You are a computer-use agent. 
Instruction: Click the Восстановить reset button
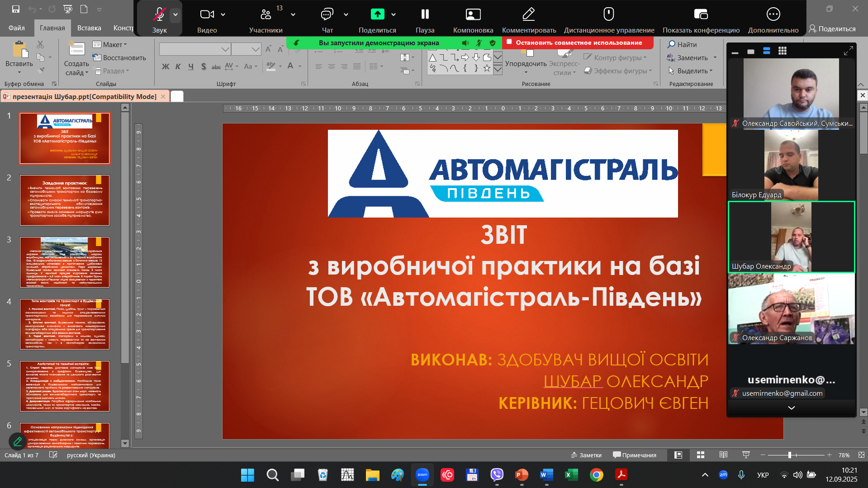coord(119,58)
